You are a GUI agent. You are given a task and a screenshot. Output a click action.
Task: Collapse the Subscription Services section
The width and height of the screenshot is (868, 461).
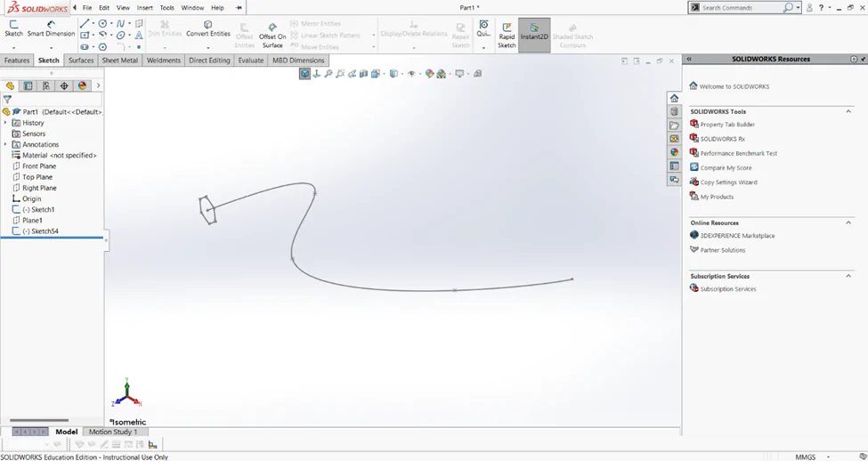(848, 276)
